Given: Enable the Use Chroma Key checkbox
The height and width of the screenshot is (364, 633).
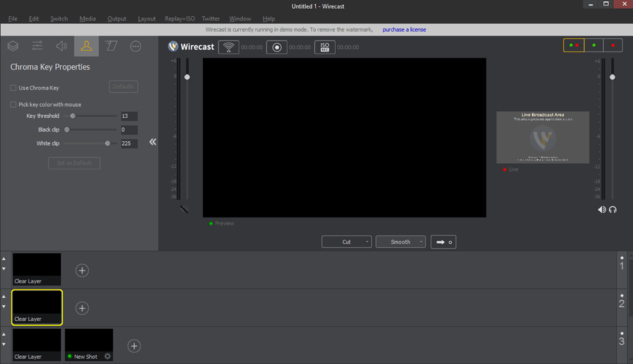Looking at the screenshot, I should pyautogui.click(x=14, y=88).
